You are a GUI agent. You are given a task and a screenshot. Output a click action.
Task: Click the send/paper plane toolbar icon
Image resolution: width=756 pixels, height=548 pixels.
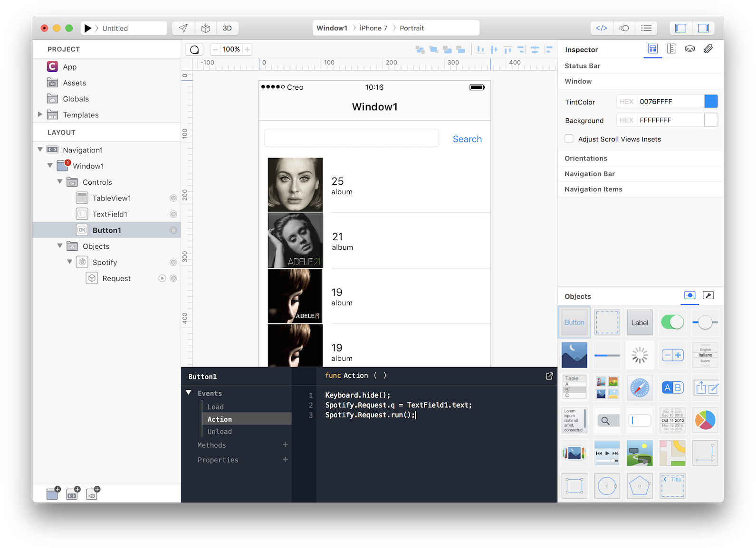183,28
